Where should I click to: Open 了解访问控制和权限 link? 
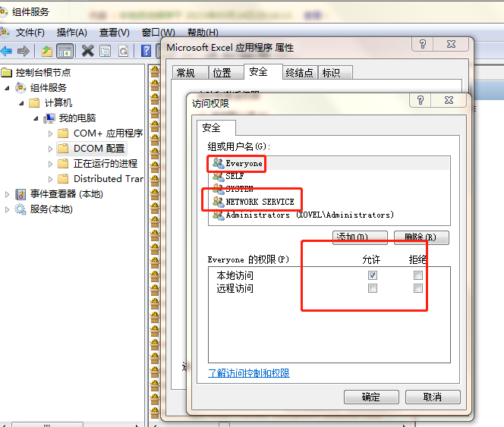[249, 373]
